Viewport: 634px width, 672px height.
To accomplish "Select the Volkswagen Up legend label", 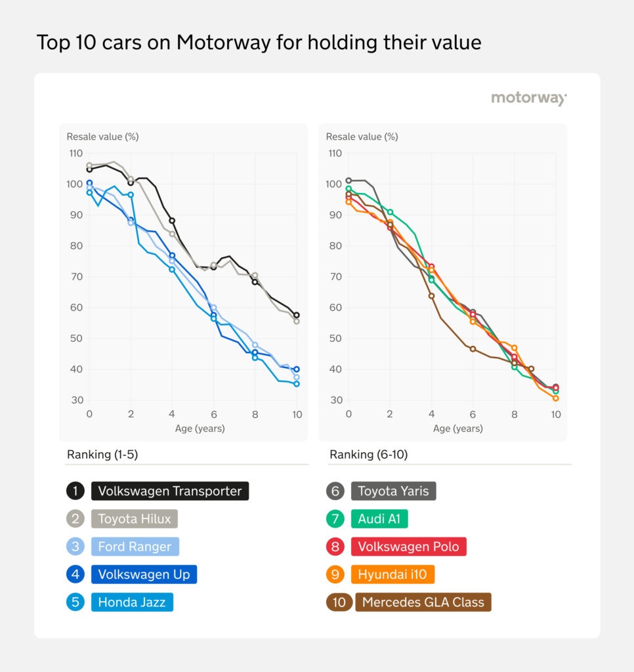I will [x=144, y=574].
